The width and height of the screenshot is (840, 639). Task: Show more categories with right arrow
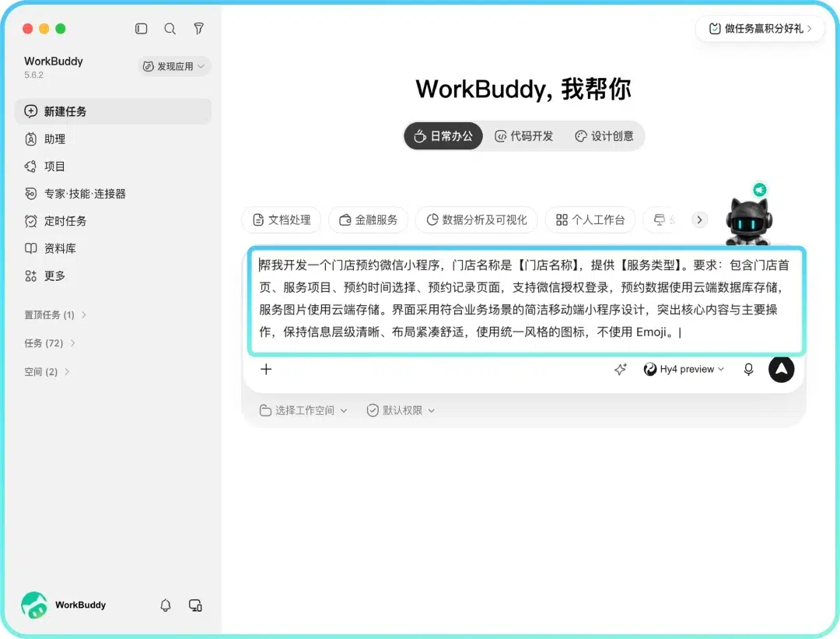[x=699, y=219]
